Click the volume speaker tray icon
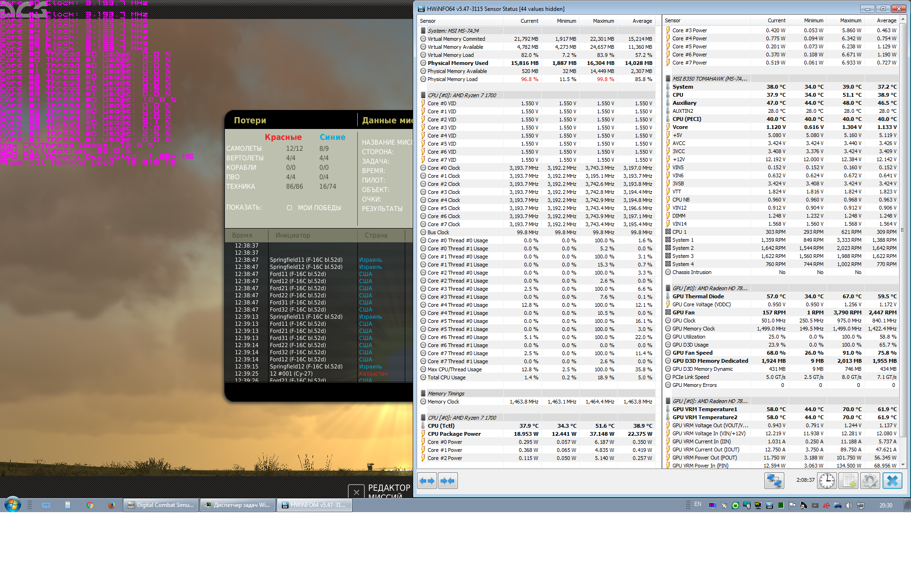Screen dimensions: 911x588 point(849,505)
